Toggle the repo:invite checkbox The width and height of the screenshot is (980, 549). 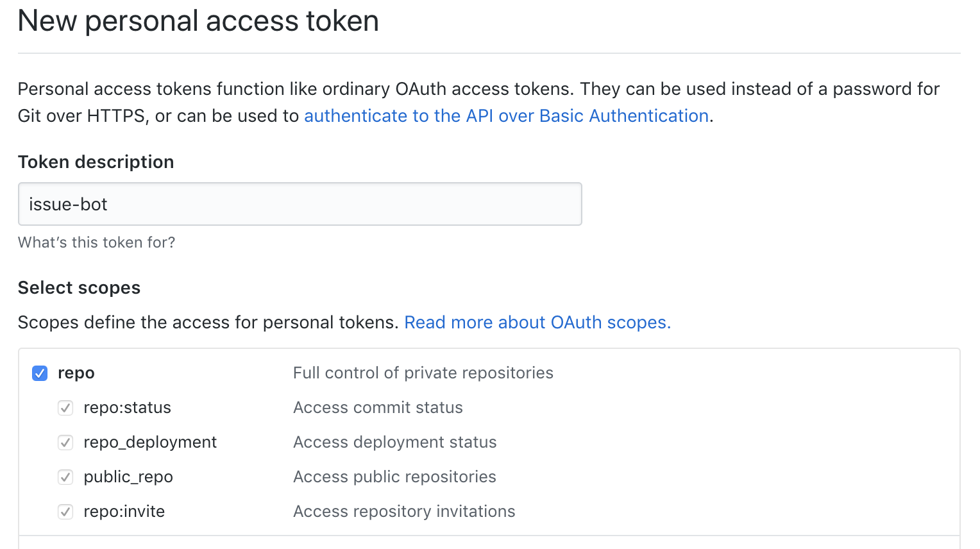pyautogui.click(x=65, y=512)
